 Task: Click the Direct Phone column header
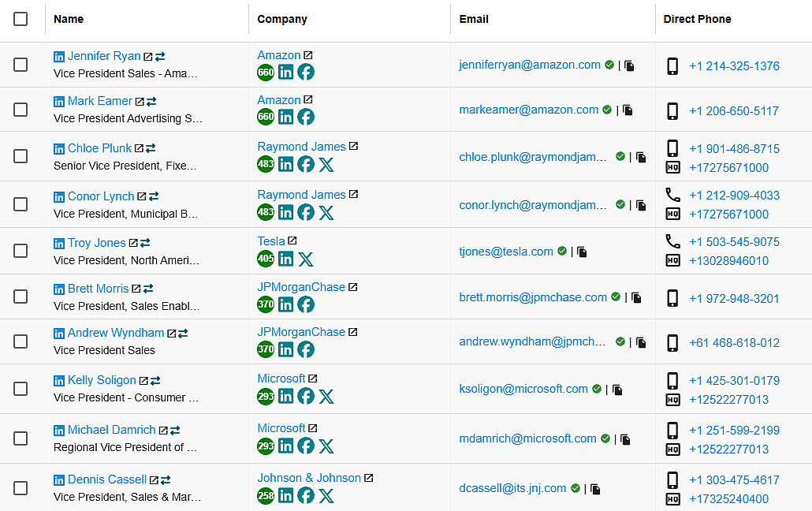[697, 19]
